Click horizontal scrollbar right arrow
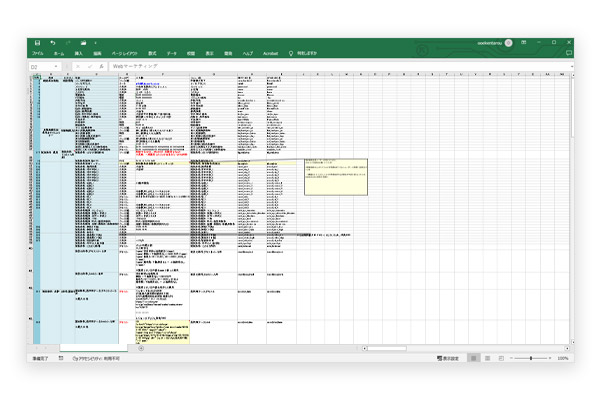Viewport: 600px width, 400px height. coord(567,348)
